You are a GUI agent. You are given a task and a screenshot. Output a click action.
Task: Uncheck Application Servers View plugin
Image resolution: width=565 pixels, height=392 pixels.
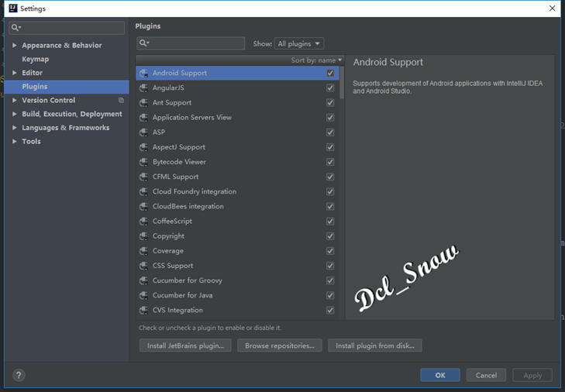[330, 118]
